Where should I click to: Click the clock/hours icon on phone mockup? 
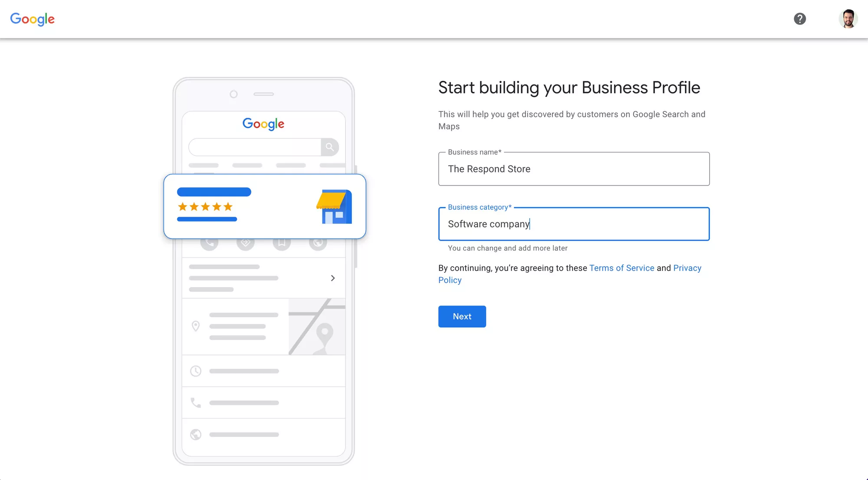(195, 371)
